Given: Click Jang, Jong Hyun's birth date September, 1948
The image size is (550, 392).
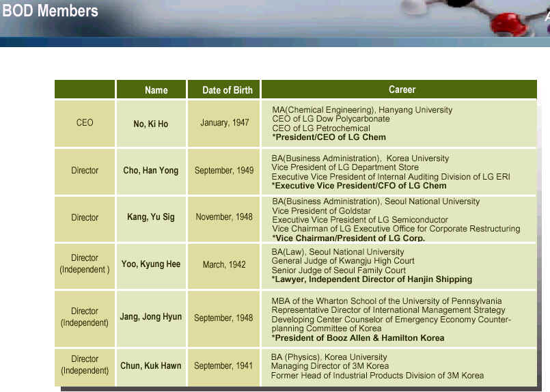Looking at the screenshot, I should coord(223,318).
